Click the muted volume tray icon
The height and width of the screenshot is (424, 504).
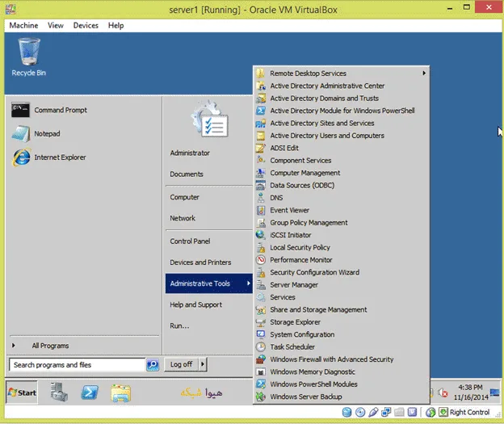click(443, 393)
